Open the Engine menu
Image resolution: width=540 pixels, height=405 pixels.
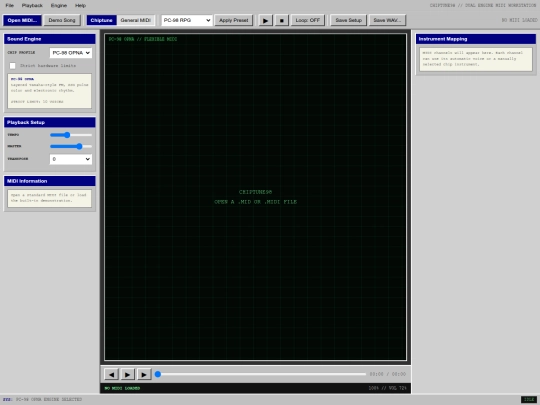coord(59,6)
